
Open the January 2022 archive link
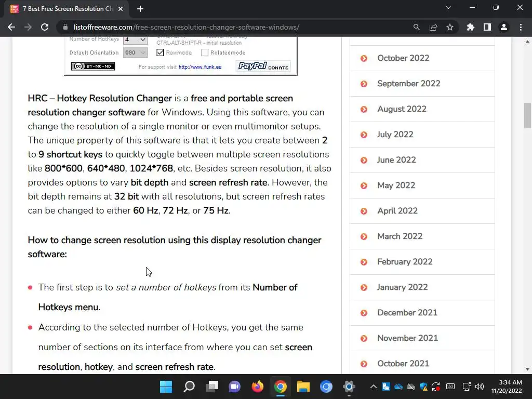point(402,287)
